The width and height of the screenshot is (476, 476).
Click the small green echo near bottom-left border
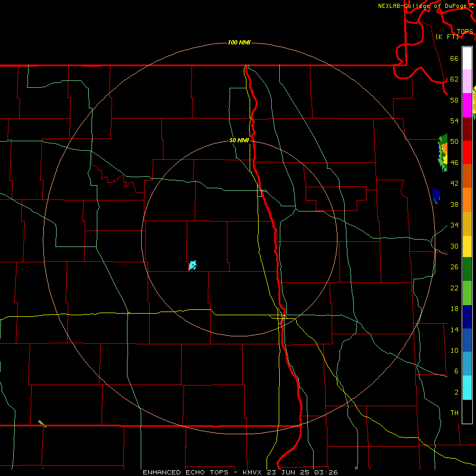[x=42, y=424]
